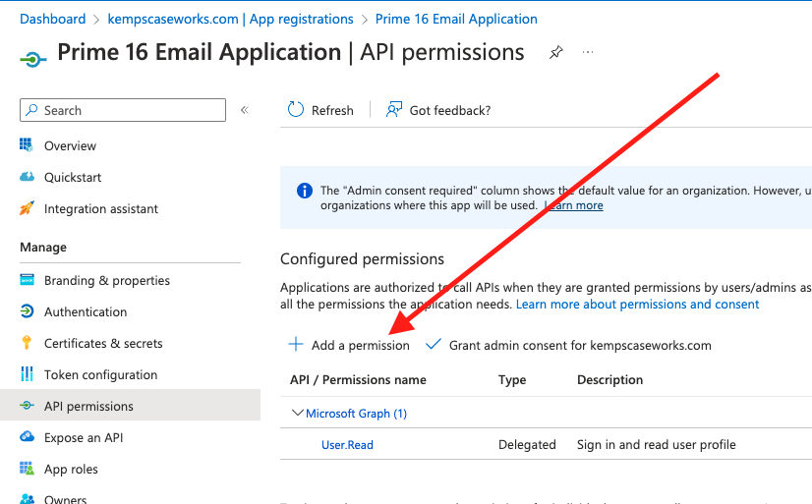Collapse the Microsoft Graph permissions group

[298, 414]
